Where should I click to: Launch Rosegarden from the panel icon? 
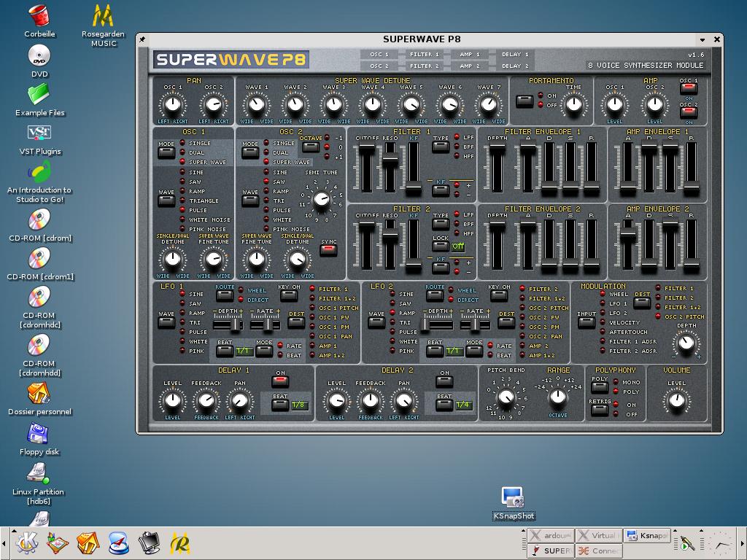(x=179, y=543)
